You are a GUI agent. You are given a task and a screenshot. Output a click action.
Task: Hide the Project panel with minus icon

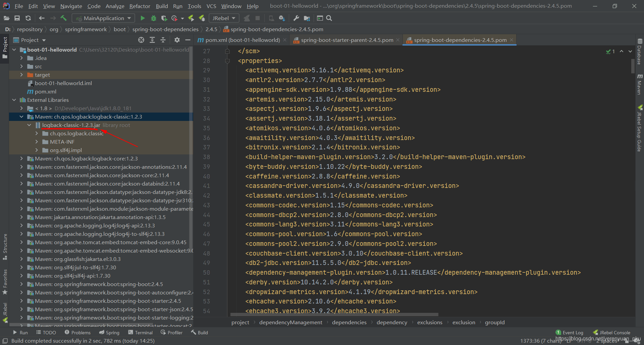(x=188, y=40)
